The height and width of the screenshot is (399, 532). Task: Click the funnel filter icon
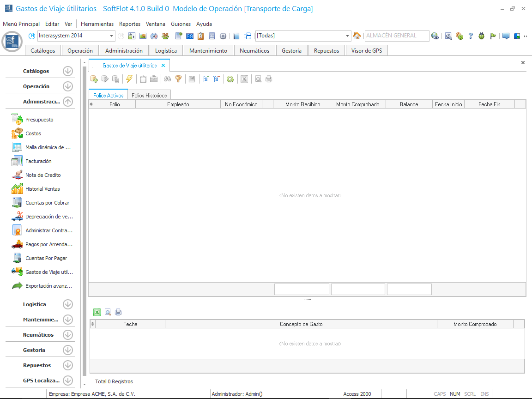[178, 79]
